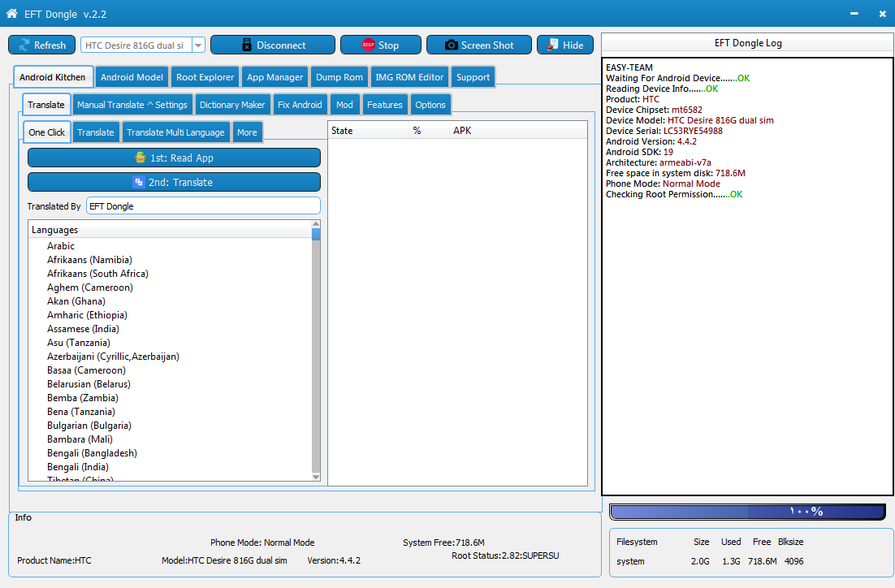Select Assamese (India) language
The height and width of the screenshot is (588, 895).
[x=83, y=329]
